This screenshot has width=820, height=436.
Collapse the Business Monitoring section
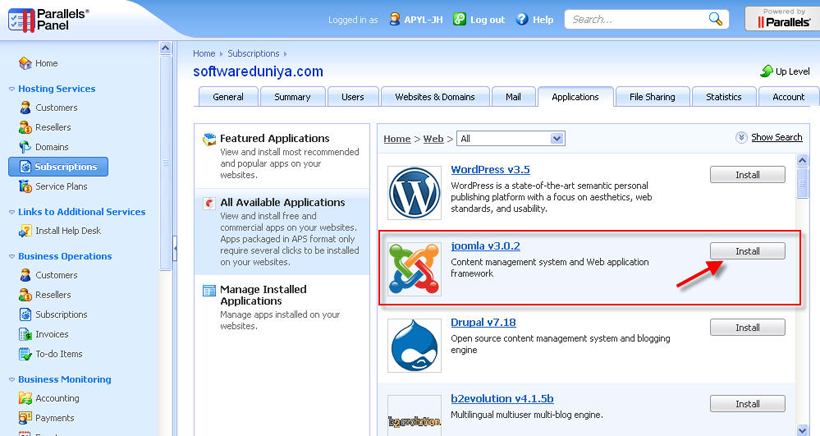[x=12, y=380]
